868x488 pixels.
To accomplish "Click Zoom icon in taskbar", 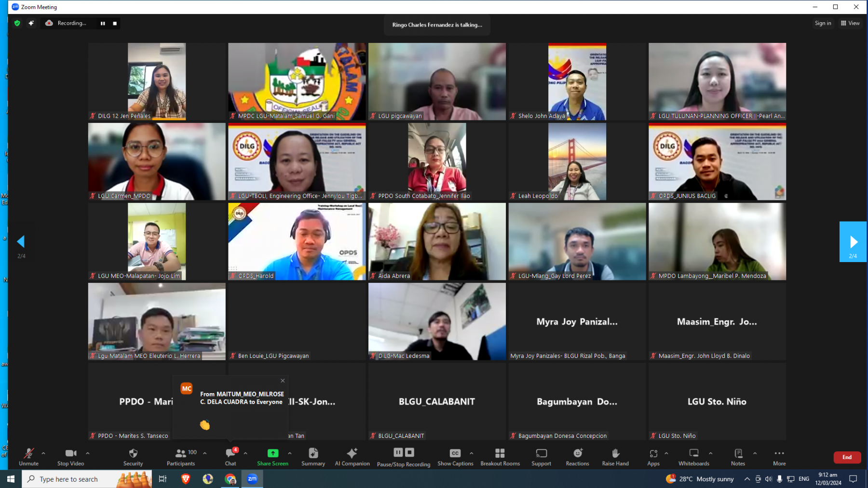I will point(252,479).
